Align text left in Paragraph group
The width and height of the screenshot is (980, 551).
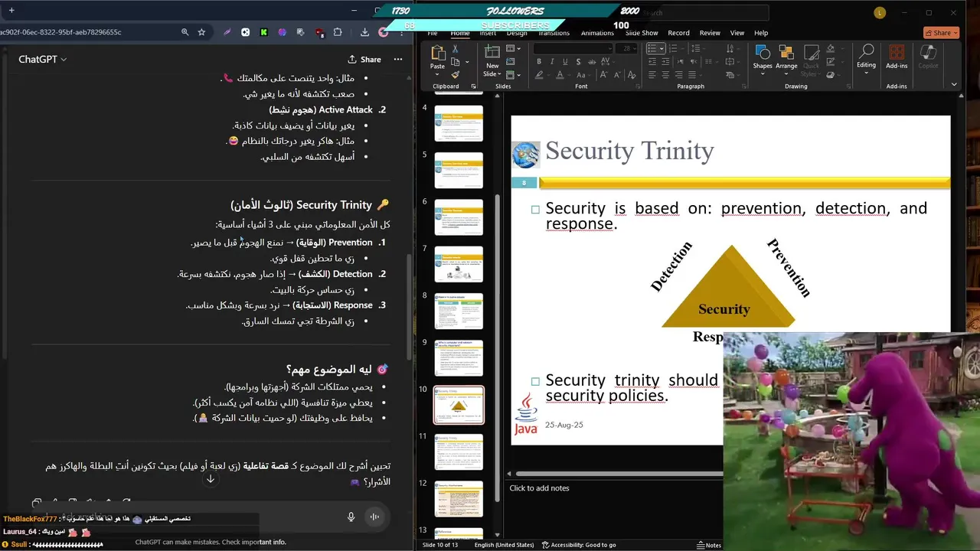pos(652,75)
